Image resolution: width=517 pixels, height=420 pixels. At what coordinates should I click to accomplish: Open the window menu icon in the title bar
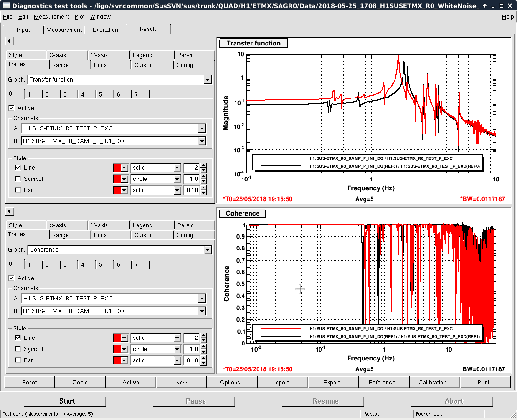coord(6,6)
